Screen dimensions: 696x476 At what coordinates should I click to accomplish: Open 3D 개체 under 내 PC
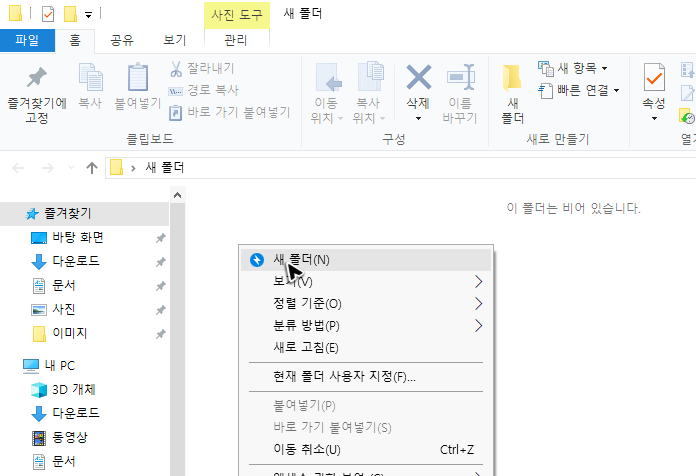click(74, 389)
